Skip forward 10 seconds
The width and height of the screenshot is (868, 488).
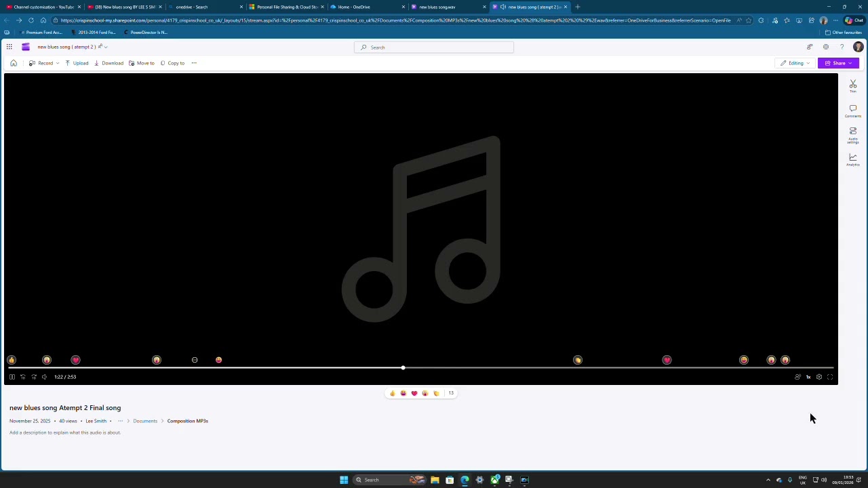click(34, 377)
